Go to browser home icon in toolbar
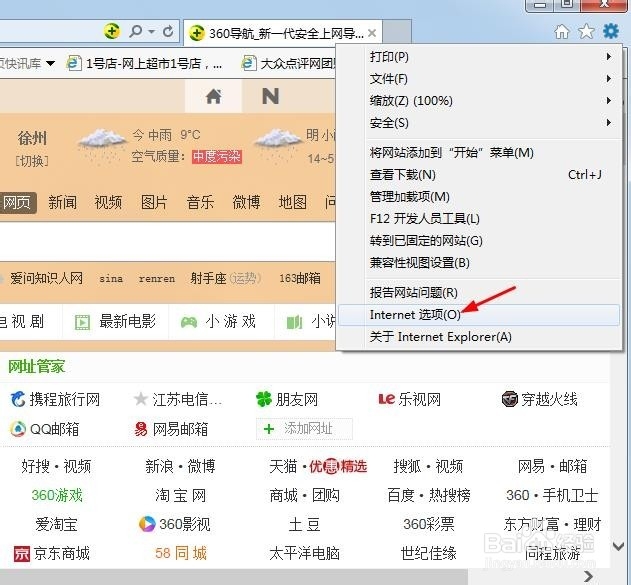Screen dimensions: 631x585 (x=562, y=31)
